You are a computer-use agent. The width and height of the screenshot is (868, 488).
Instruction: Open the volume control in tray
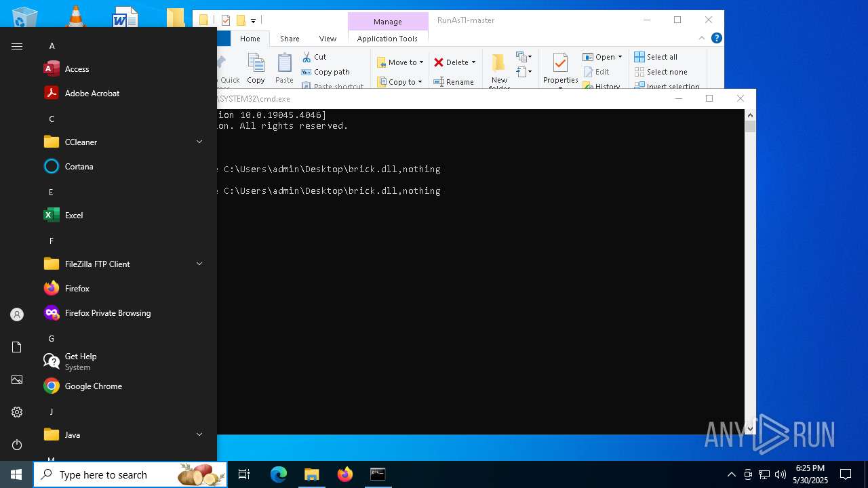[781, 474]
